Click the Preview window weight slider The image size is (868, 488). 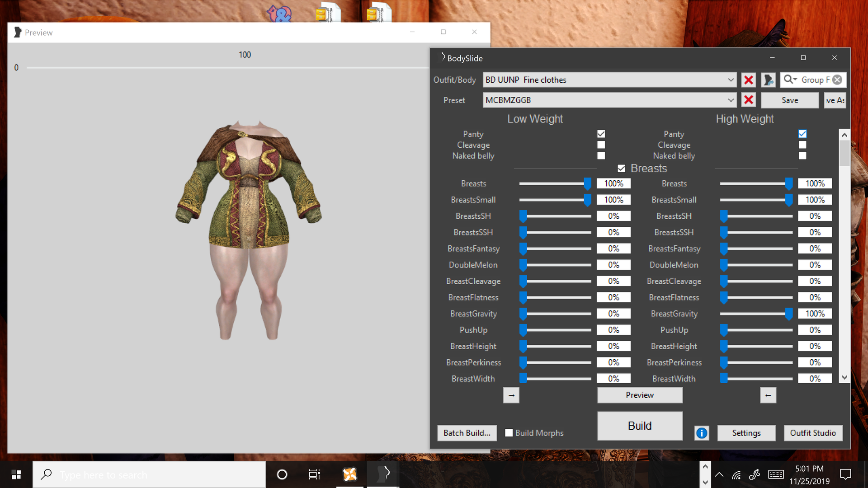click(227, 68)
